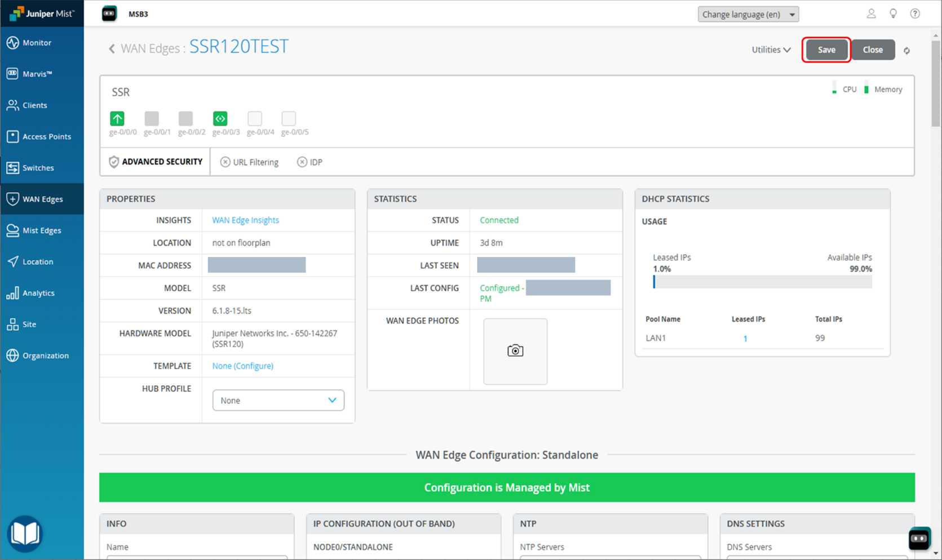
Task: Click the Juniper Mist logo
Action: coord(42,14)
